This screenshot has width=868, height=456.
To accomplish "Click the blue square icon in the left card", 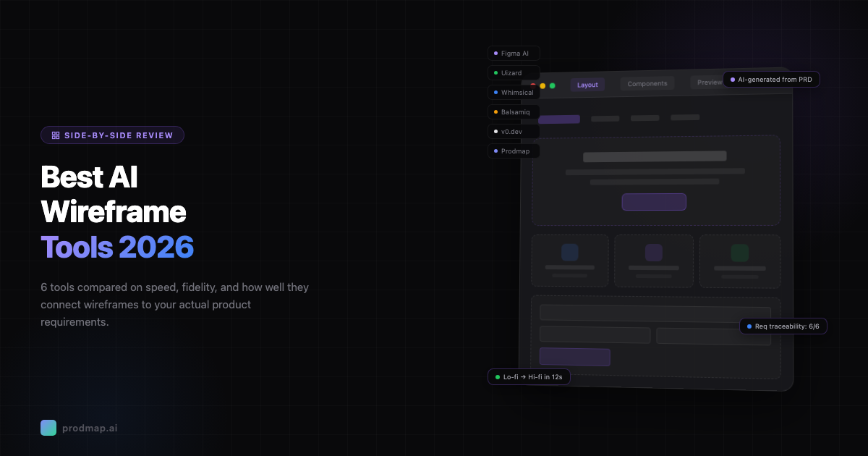I will coord(570,252).
